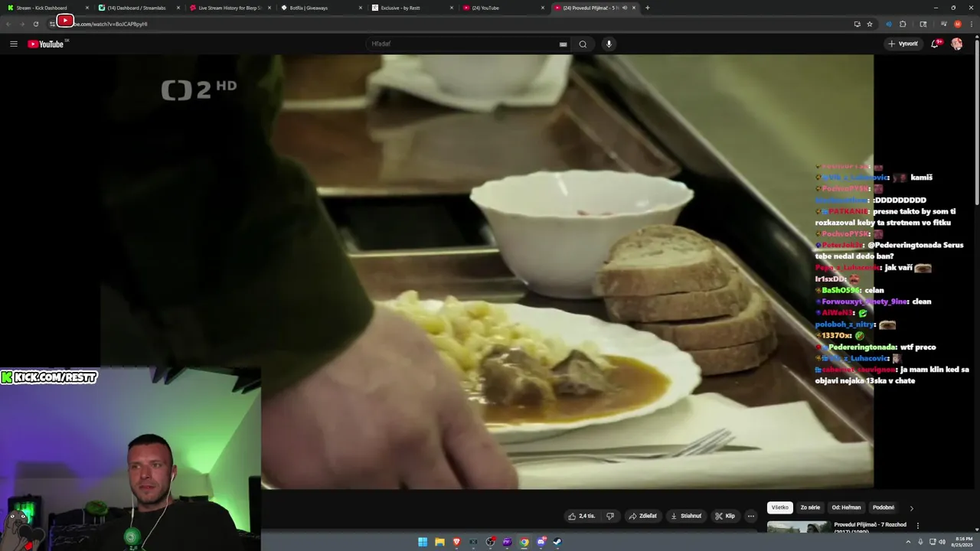The height and width of the screenshot is (551, 980).
Task: Open Steam from the taskbar
Action: click(557, 543)
